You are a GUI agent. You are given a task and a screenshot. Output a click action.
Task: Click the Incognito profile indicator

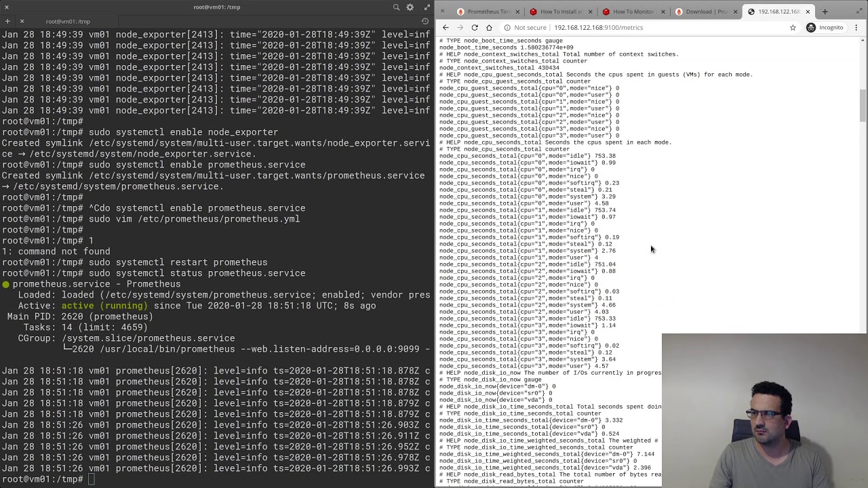825,28
